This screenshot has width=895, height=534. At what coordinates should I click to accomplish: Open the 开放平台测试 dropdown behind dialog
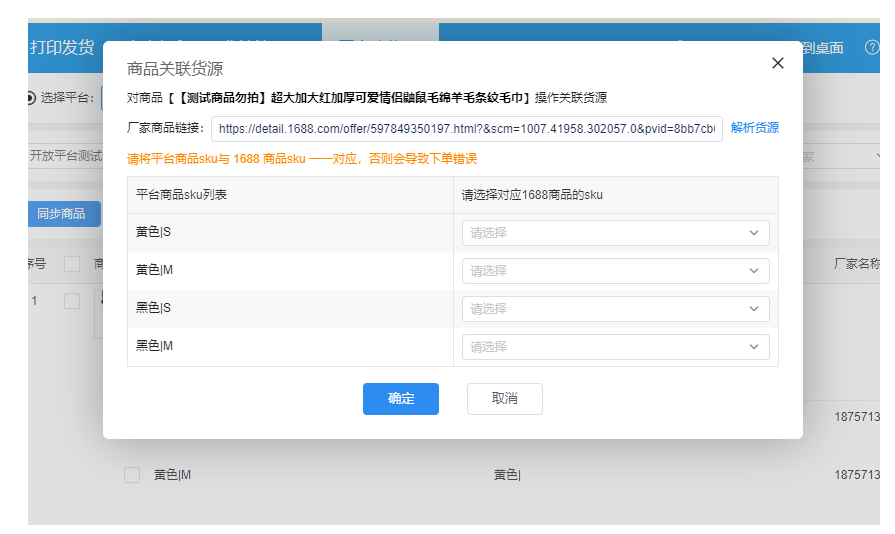pyautogui.click(x=65, y=156)
